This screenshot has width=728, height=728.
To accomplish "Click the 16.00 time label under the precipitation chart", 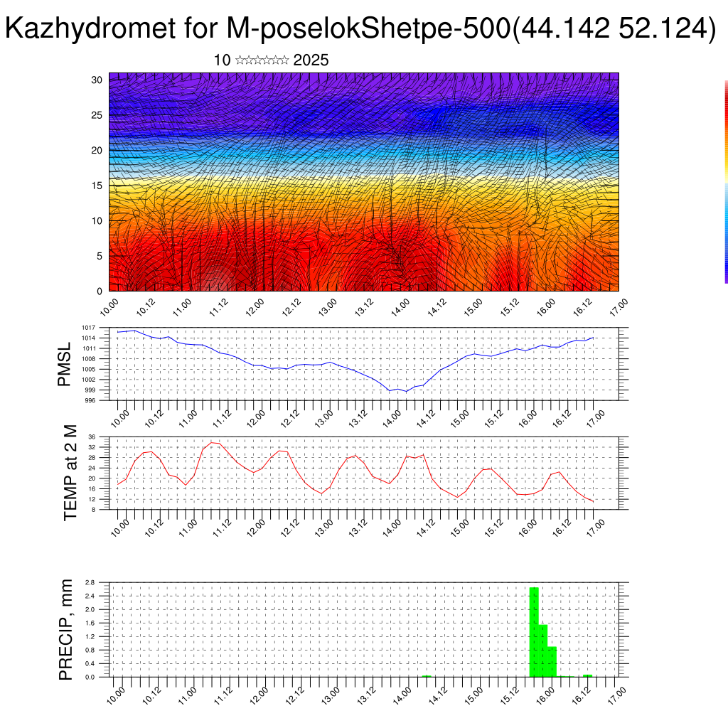I will (545, 696).
